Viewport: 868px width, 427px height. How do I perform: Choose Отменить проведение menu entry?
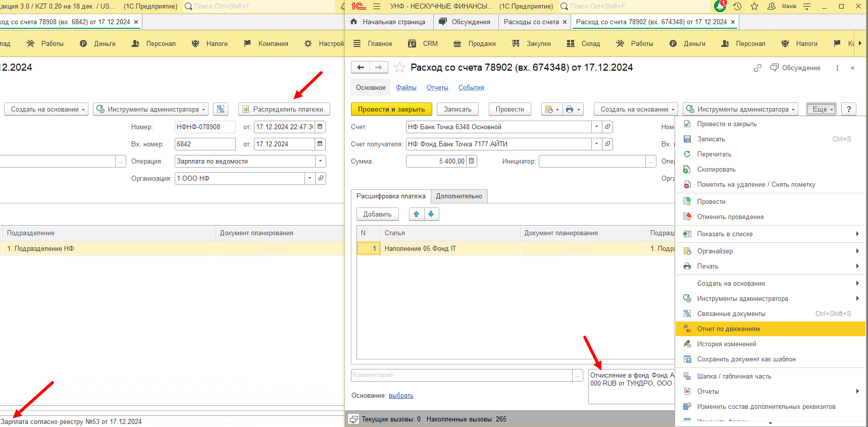(771, 217)
